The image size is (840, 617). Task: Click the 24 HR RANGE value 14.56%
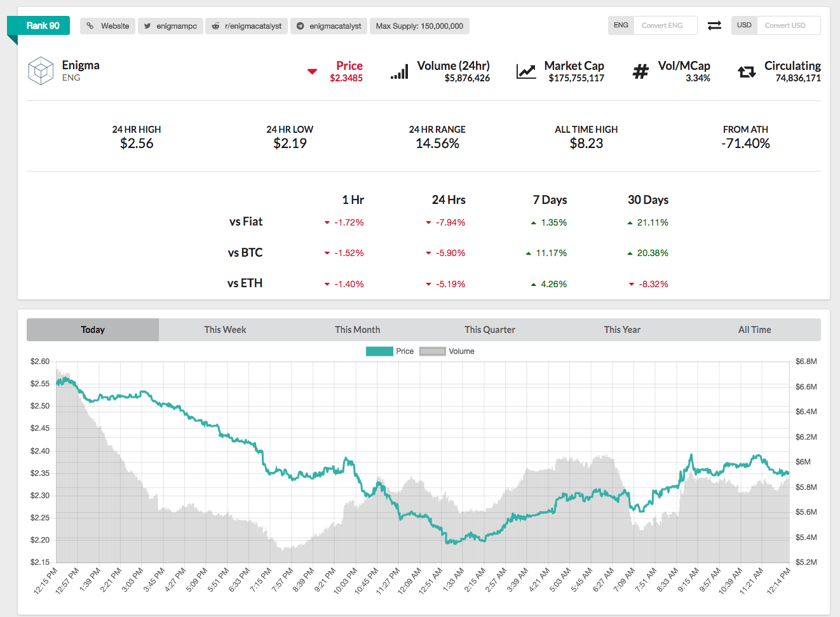coord(437,144)
